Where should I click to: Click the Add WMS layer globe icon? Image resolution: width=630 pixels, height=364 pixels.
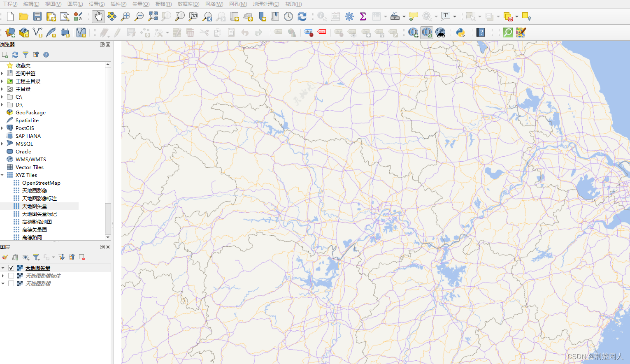tap(413, 32)
